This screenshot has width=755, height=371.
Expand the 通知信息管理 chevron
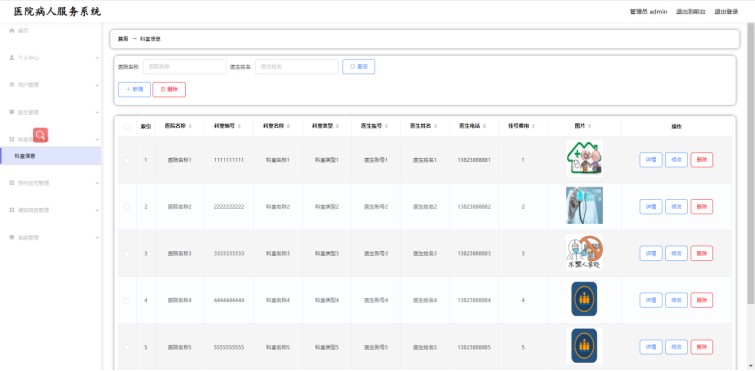[97, 210]
